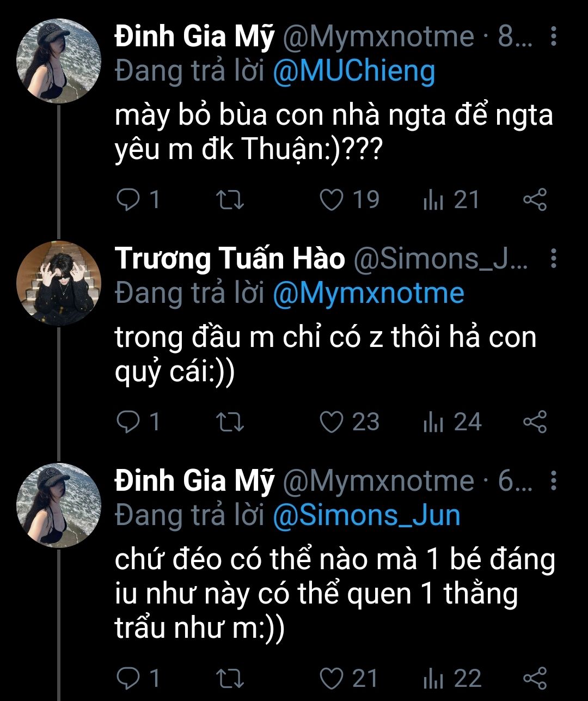Retweet the last tweet in thread
This screenshot has height=701, width=588.
click(230, 679)
